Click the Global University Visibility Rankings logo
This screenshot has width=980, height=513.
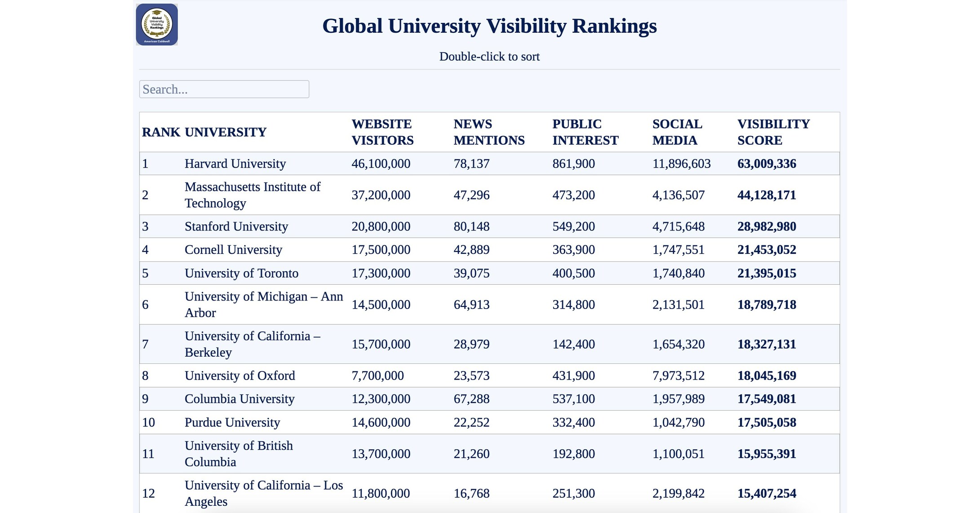[156, 24]
